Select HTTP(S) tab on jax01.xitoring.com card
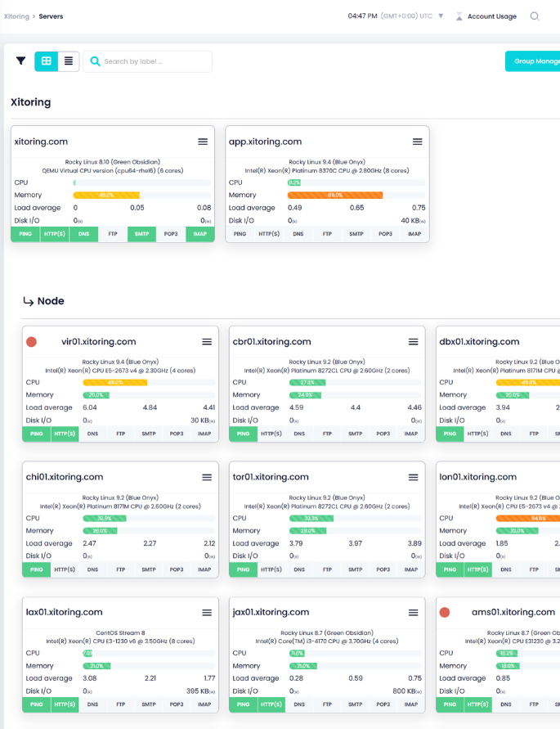This screenshot has width=560, height=729. [x=271, y=704]
